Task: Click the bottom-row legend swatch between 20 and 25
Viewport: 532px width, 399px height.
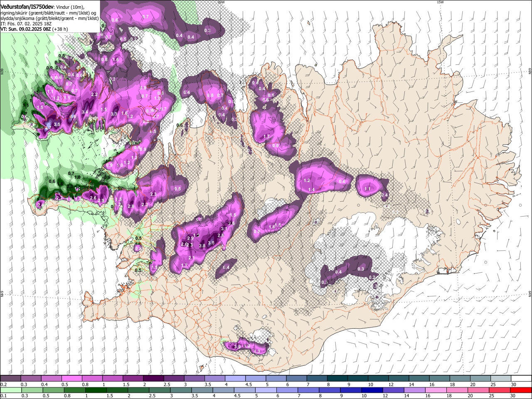Action: (479, 390)
